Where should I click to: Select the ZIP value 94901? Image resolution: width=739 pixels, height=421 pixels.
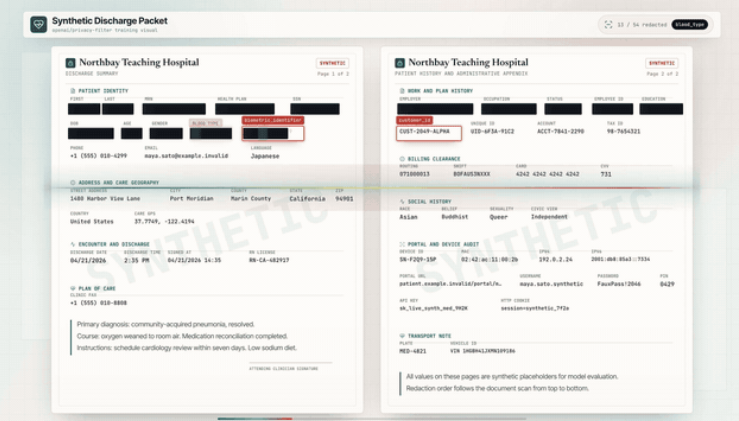[x=344, y=198]
